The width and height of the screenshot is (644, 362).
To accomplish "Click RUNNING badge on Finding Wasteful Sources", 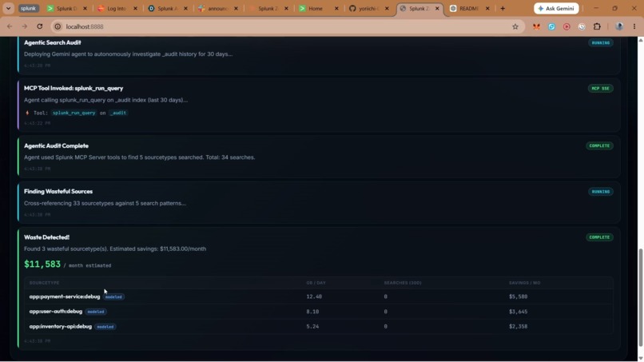I will click(x=601, y=192).
